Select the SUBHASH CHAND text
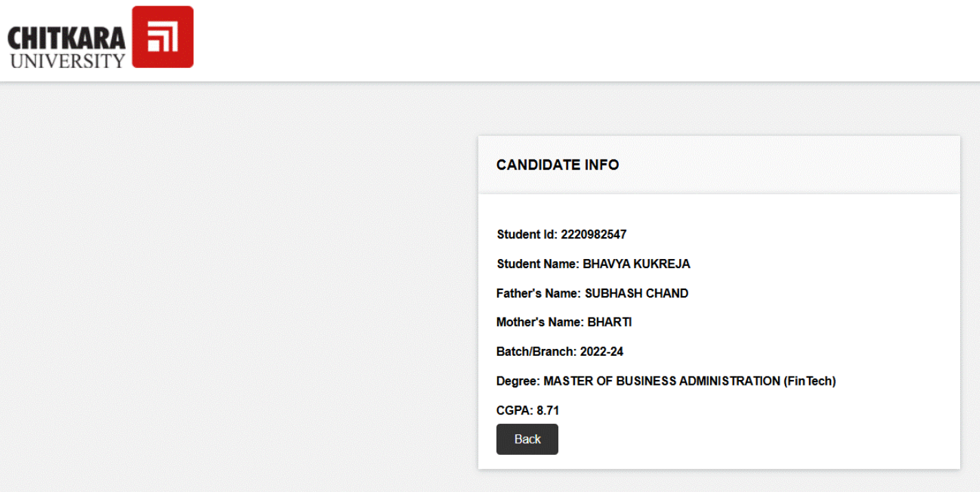The height and width of the screenshot is (492, 980). 636,293
